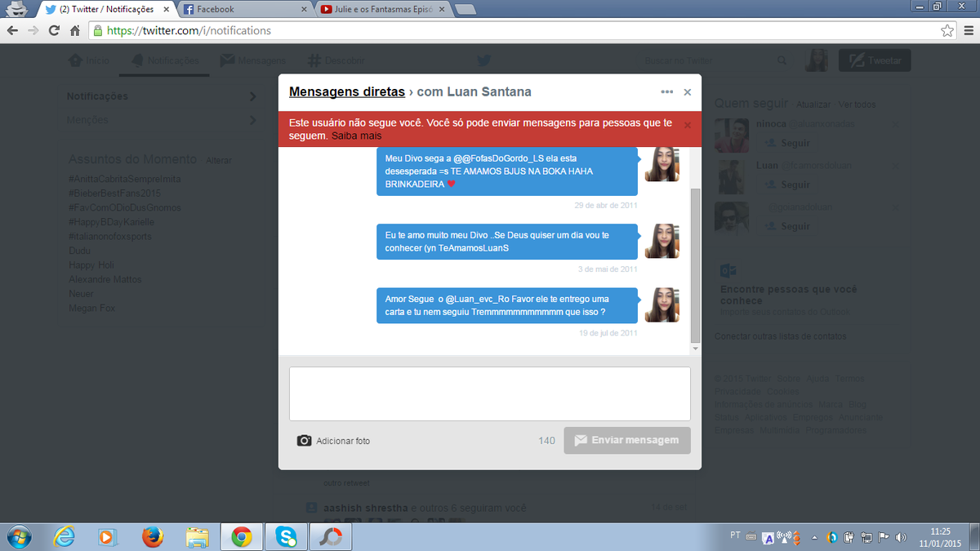
Task: Open the Chrome hamburger menu
Action: click(x=968, y=30)
